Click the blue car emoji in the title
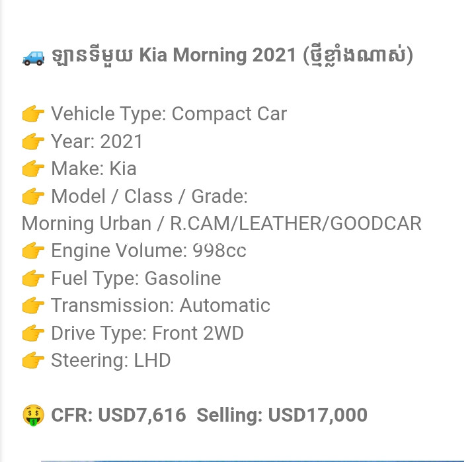Image resolution: width=476 pixels, height=462 pixels. [x=34, y=58]
